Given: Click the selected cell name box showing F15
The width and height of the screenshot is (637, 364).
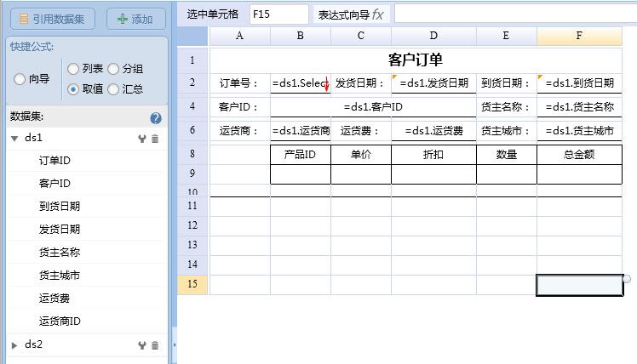Looking at the screenshot, I should (x=278, y=14).
